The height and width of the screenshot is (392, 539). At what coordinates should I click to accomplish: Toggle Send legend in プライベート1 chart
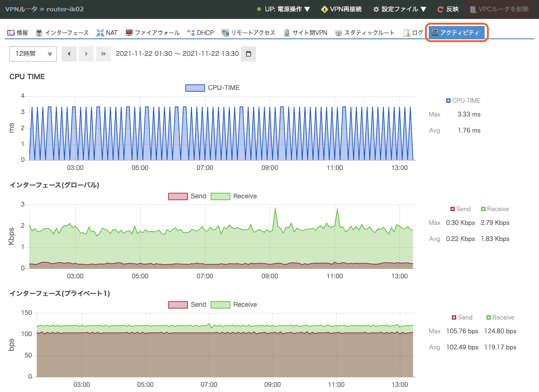187,304
